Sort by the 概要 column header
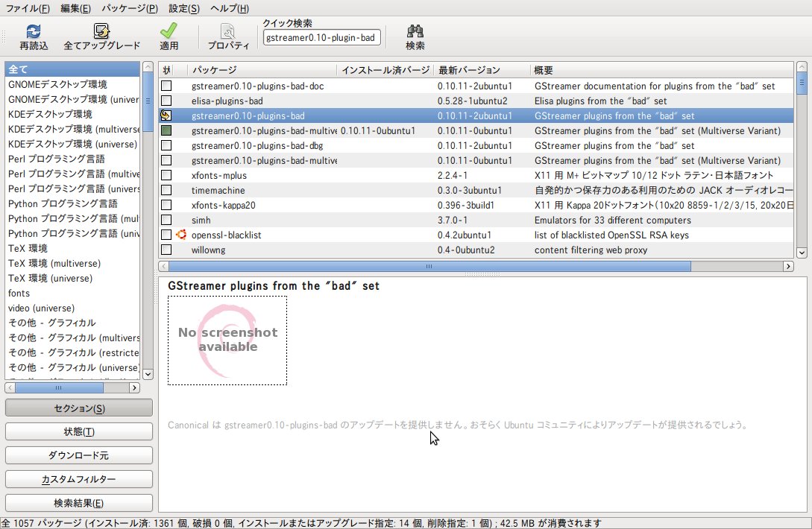This screenshot has width=812, height=529. tap(662, 70)
